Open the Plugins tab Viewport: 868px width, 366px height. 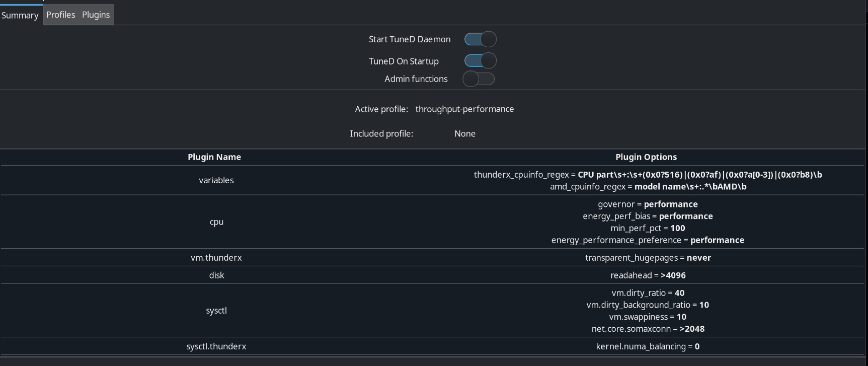click(96, 15)
